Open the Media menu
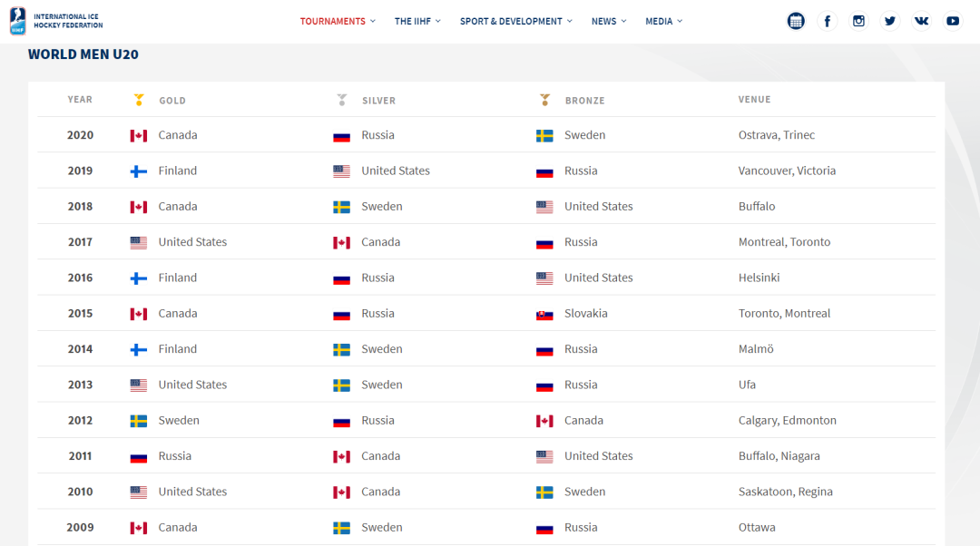 663,21
